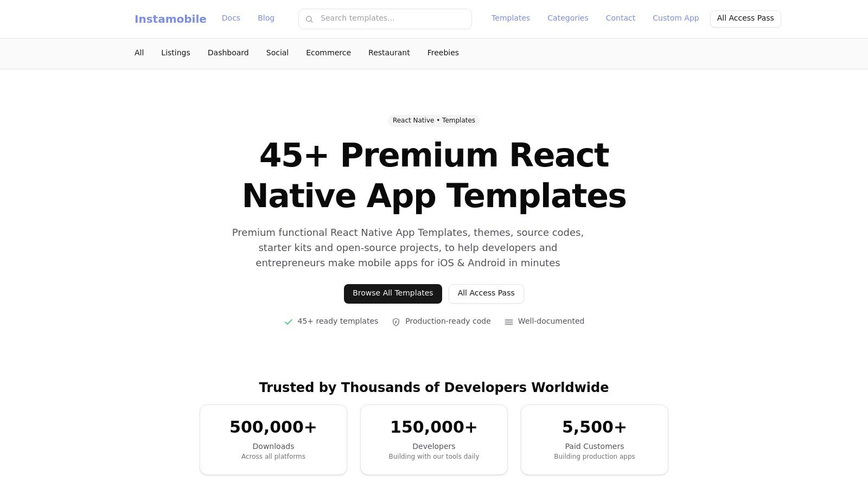This screenshot has width=868, height=488.
Task: Open the Dashboard templates category
Action: point(228,53)
